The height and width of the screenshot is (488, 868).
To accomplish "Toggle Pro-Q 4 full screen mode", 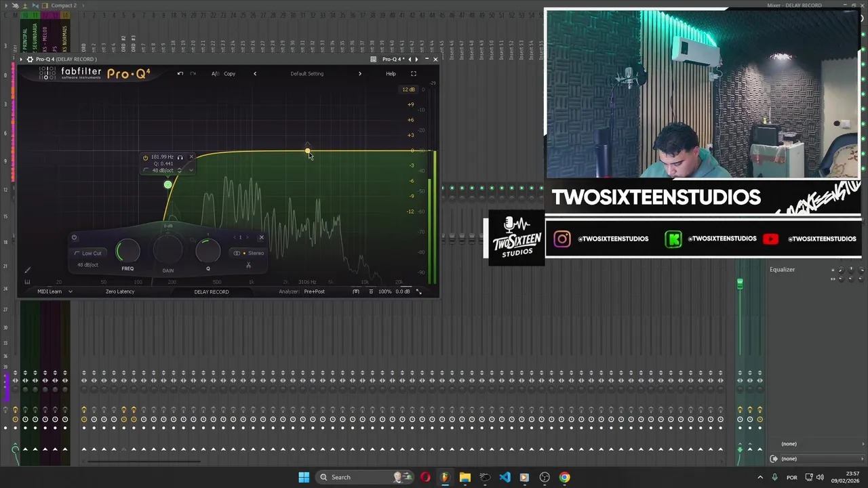I will click(x=413, y=73).
